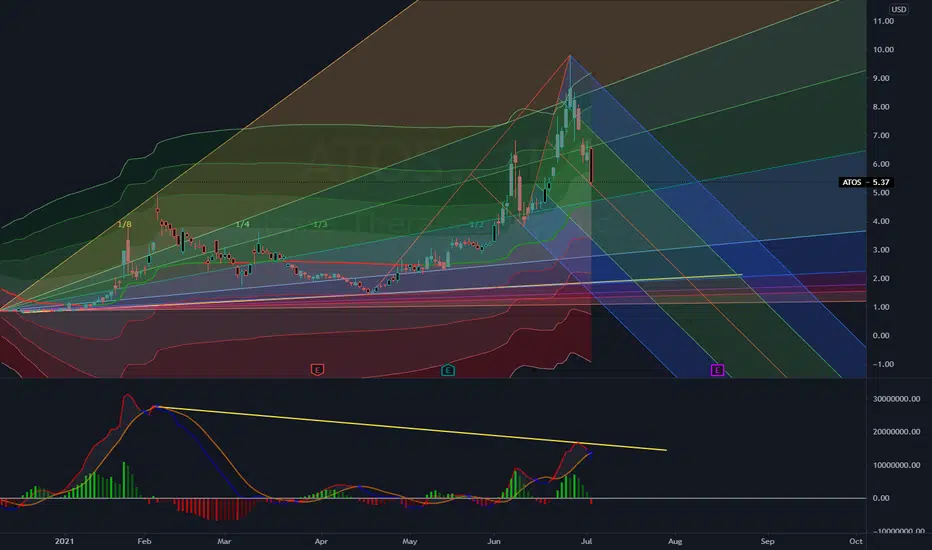Click the May label on time axis
The width and height of the screenshot is (932, 550).
(410, 541)
